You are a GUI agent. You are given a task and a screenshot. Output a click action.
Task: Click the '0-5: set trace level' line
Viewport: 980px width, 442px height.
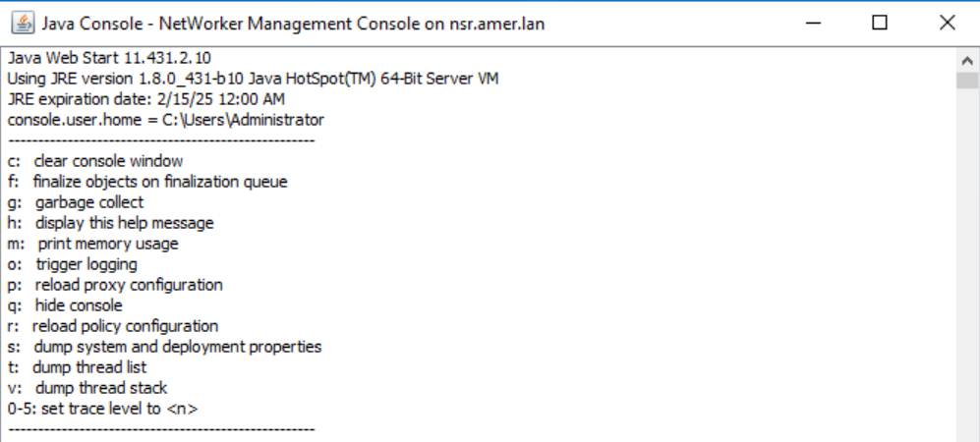(x=102, y=409)
